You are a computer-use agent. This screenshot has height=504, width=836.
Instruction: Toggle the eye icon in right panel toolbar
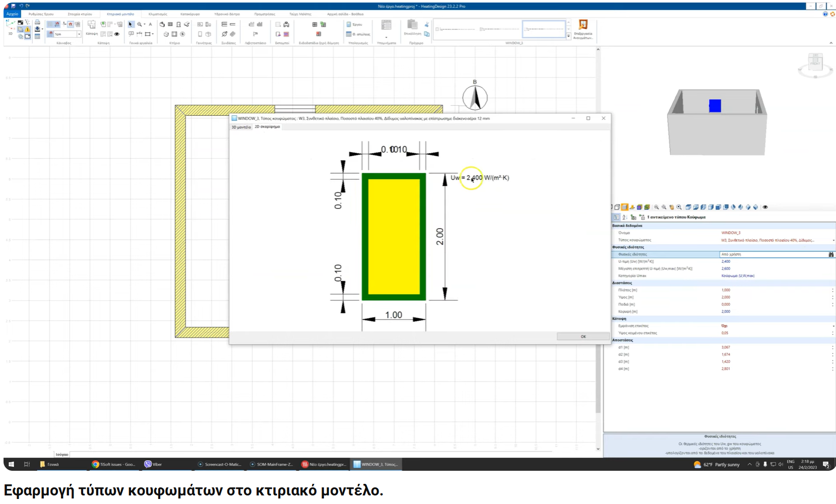tap(765, 207)
